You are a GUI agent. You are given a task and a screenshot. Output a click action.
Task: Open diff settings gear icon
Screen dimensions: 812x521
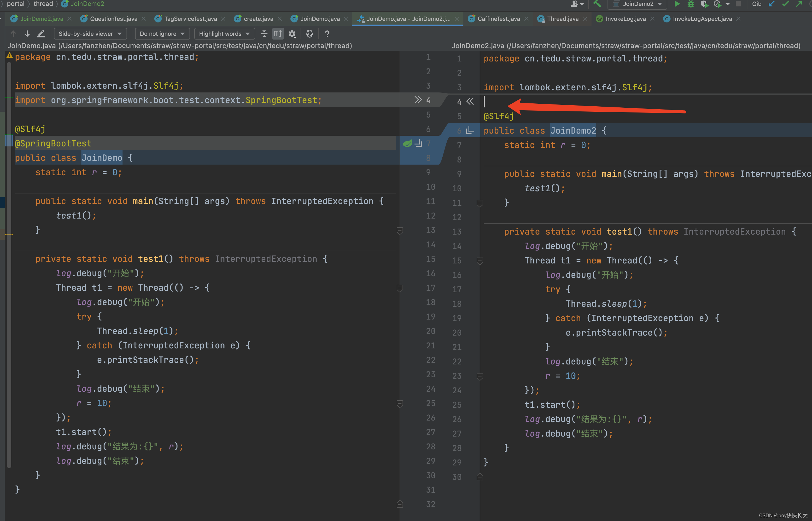coord(292,33)
